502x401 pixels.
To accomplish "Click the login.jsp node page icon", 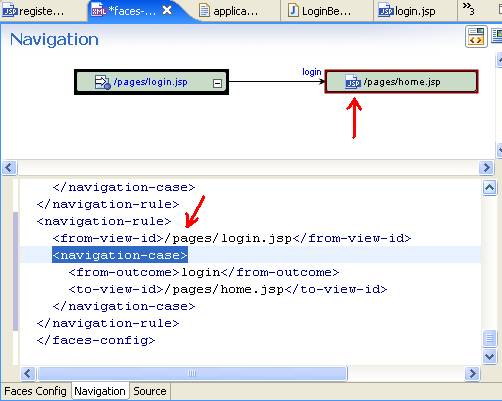I will 102,82.
